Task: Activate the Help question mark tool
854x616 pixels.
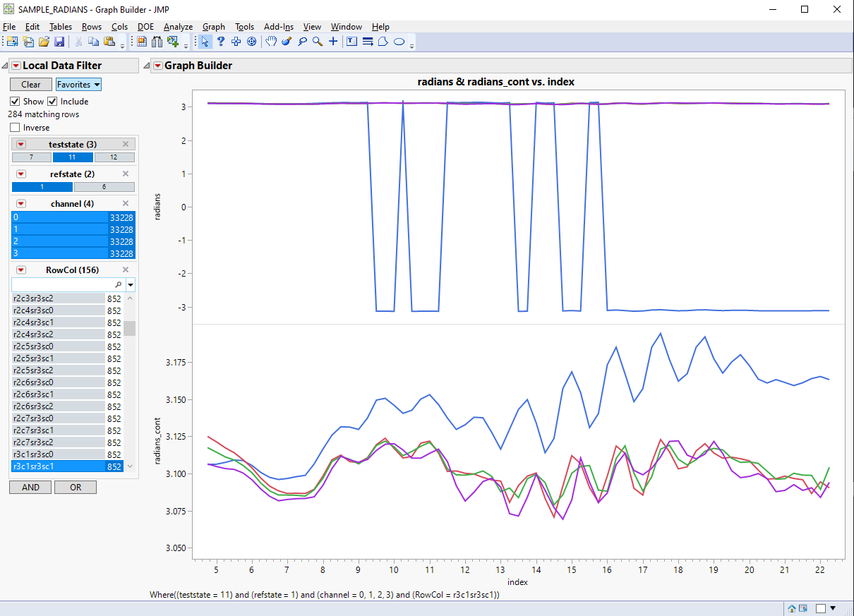Action: point(220,42)
